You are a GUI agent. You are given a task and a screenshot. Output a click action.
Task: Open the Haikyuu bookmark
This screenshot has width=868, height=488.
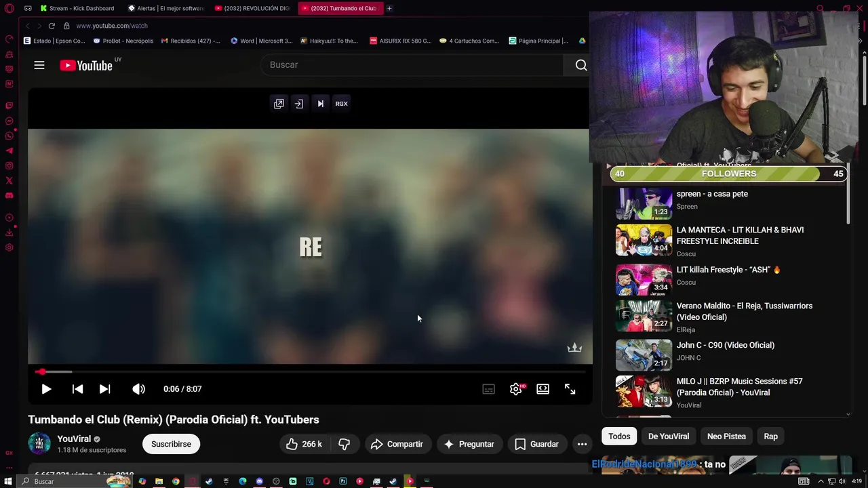(329, 41)
